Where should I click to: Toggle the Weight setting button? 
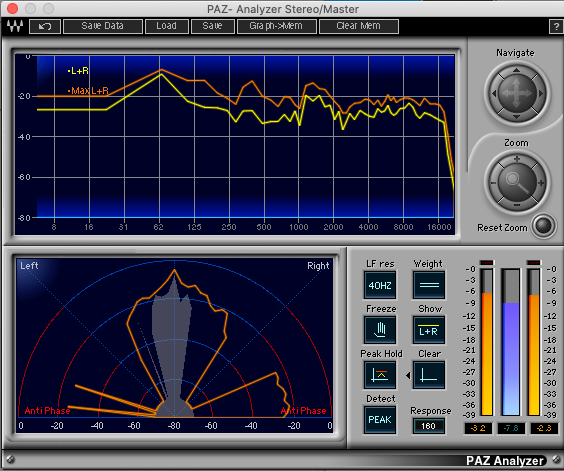click(x=429, y=285)
